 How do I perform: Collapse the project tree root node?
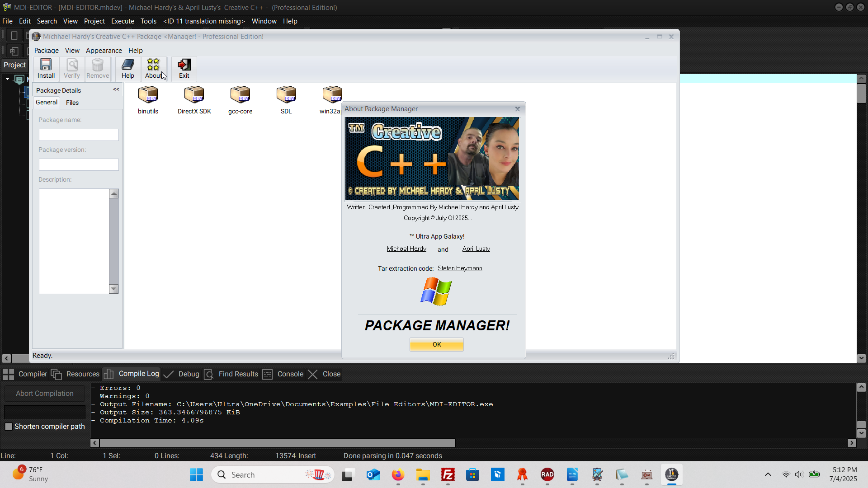click(x=8, y=79)
